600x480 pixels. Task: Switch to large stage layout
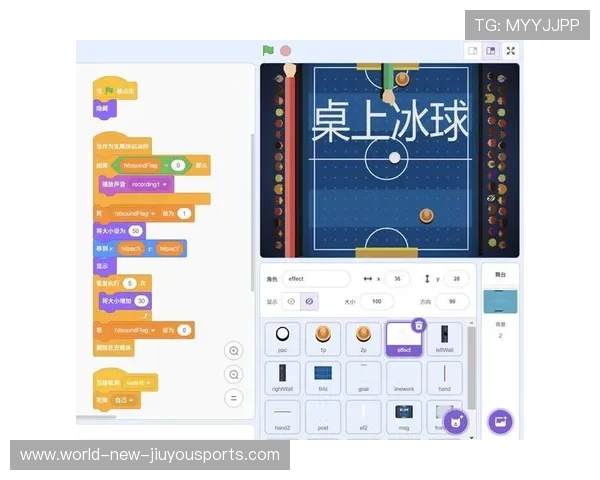pyautogui.click(x=491, y=51)
